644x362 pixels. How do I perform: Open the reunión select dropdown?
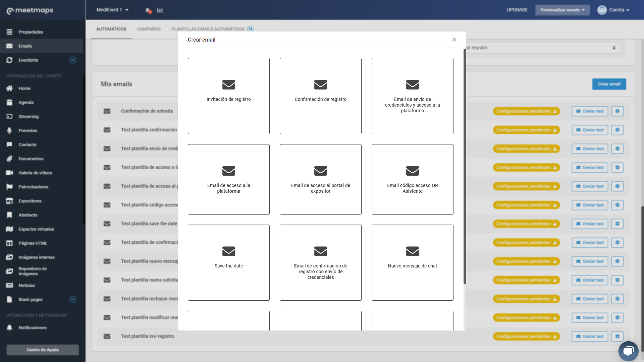[543, 48]
